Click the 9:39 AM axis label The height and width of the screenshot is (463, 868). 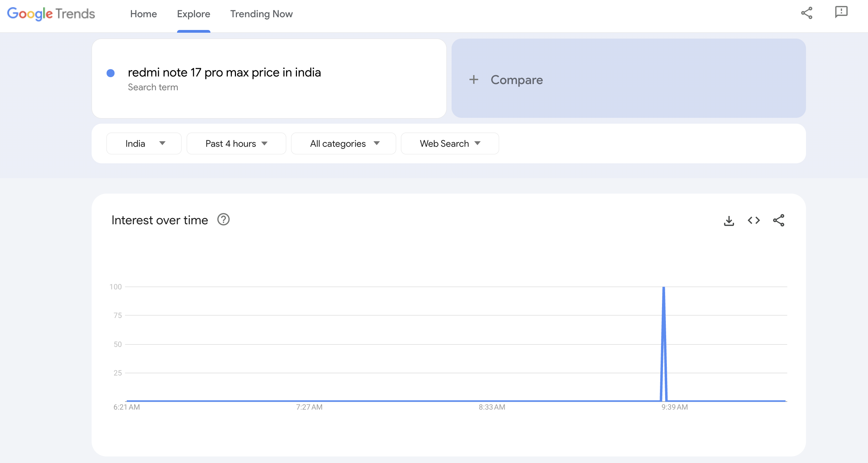click(674, 407)
